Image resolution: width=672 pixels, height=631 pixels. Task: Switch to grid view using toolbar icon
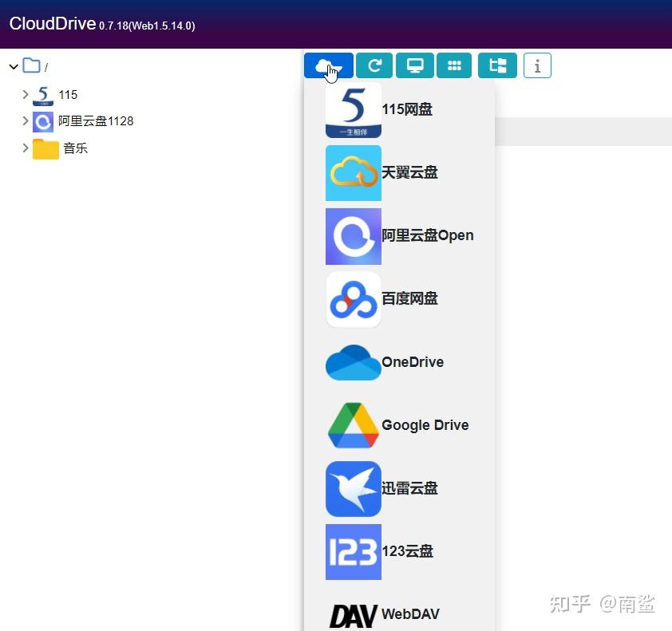point(454,65)
